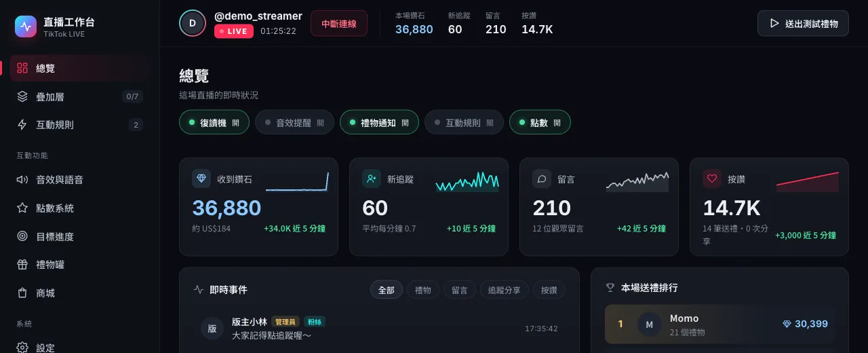Toggle the 互動規則 feature pill
Screen dimensions: 868x353
click(464, 123)
